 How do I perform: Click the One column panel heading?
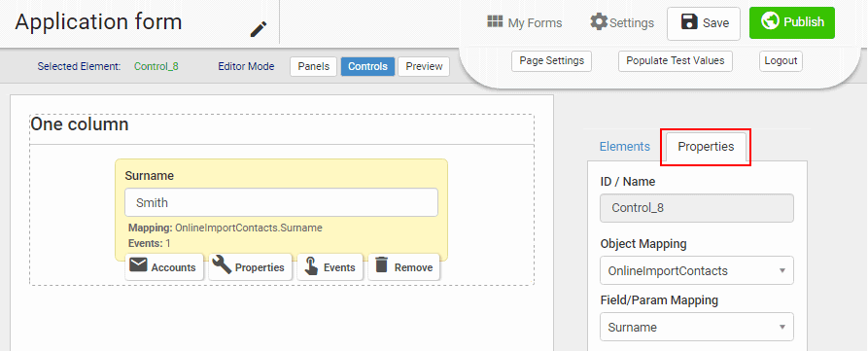point(79,124)
